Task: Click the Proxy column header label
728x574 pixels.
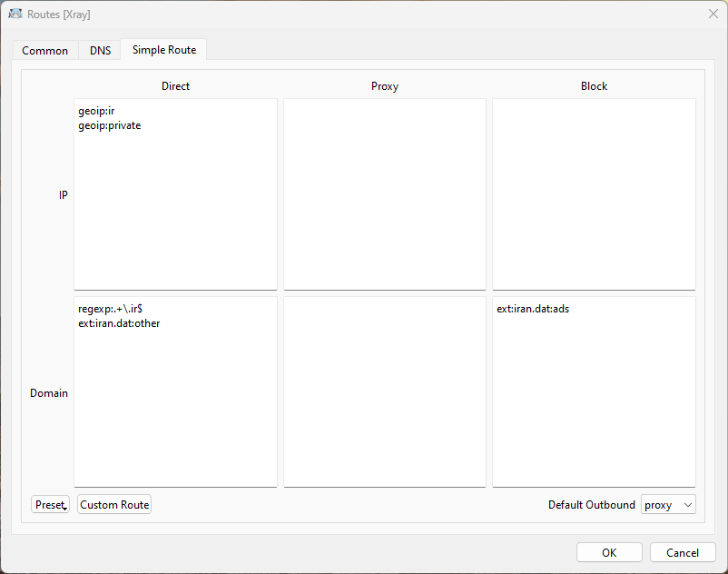Action: (385, 86)
